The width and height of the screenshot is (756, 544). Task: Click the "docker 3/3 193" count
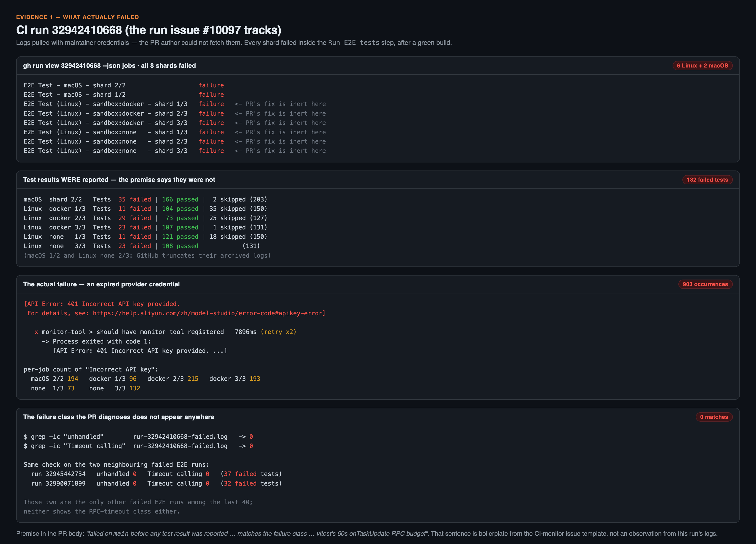(235, 379)
